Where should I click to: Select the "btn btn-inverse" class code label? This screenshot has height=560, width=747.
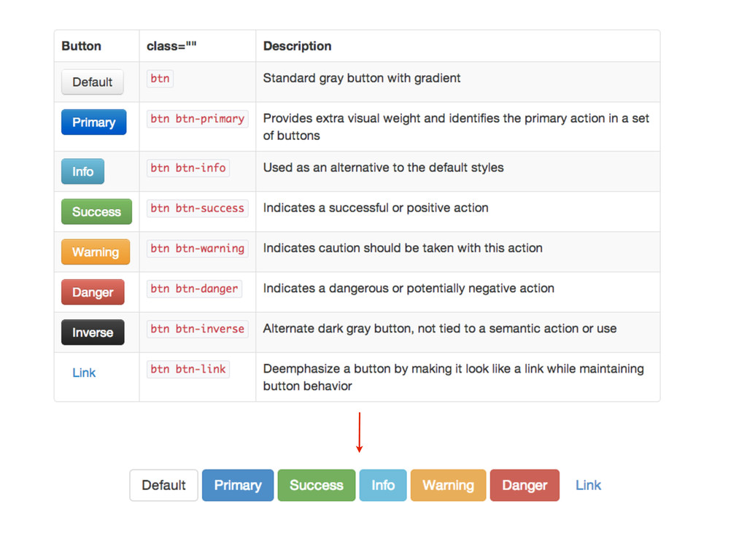[197, 329]
